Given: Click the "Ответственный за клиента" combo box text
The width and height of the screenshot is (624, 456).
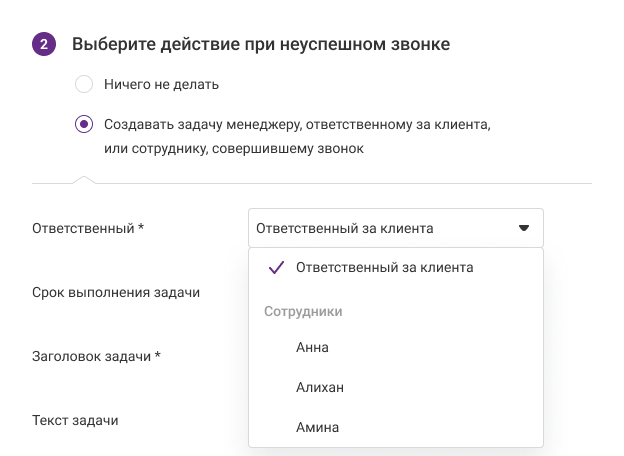Looking at the screenshot, I should click(345, 228).
